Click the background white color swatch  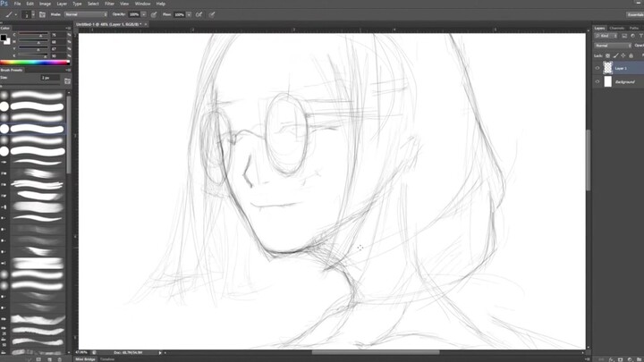pos(8,41)
